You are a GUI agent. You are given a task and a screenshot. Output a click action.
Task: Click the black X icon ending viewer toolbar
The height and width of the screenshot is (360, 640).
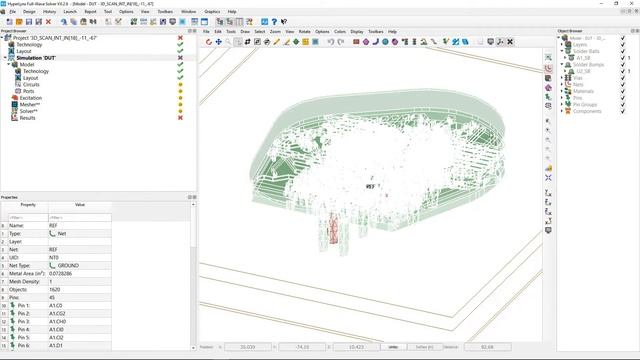click(510, 42)
